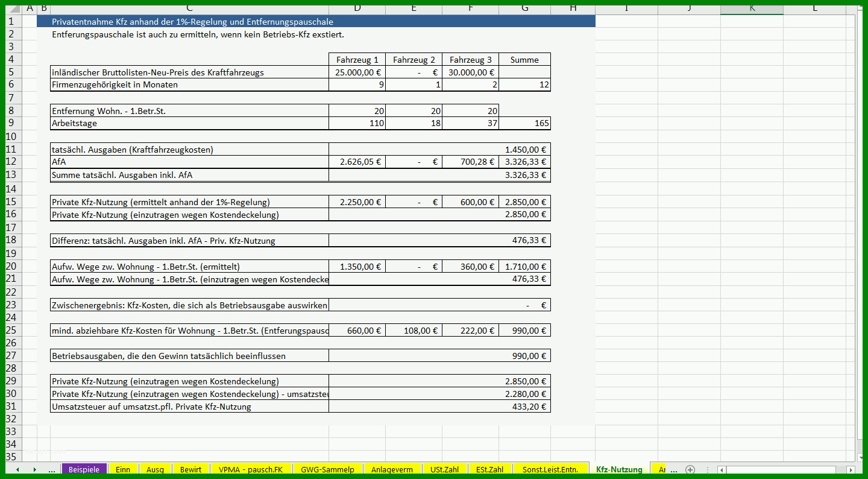Select the value 2.280,00 €
The height and width of the screenshot is (479, 868).
(x=439, y=394)
